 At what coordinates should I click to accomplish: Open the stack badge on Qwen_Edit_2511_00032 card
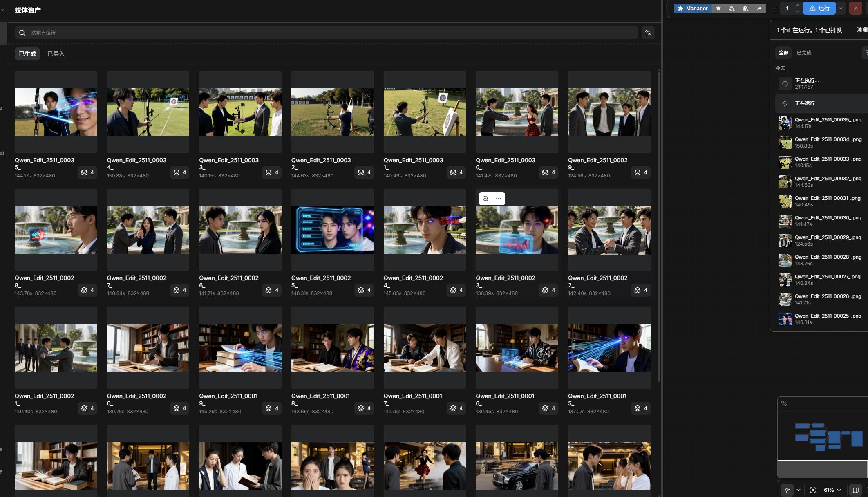click(x=364, y=172)
